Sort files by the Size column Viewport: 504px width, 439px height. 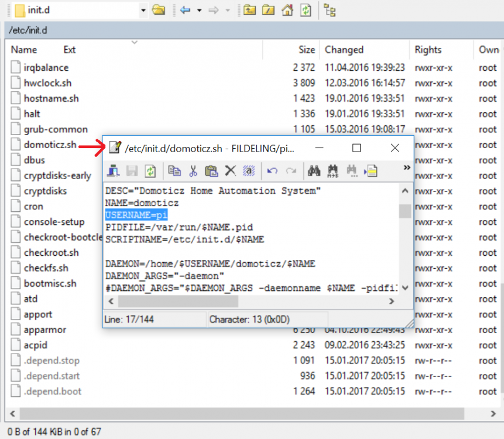[307, 50]
